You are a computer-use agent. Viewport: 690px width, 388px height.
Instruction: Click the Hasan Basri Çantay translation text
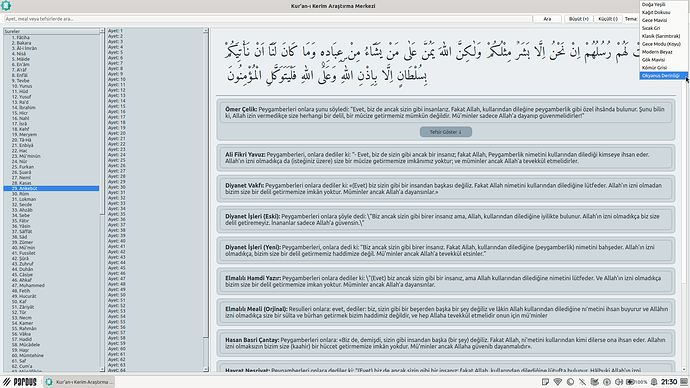(445, 343)
